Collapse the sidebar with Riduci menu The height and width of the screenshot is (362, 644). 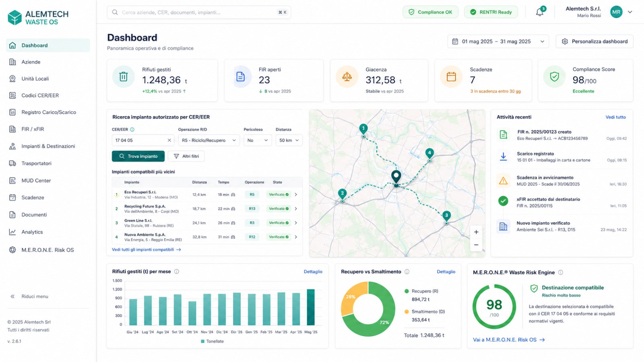29,296
